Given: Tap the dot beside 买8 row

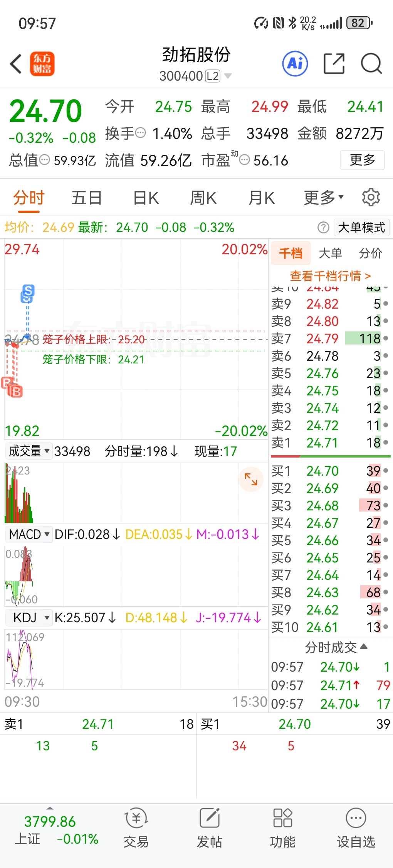Looking at the screenshot, I should coord(386,592).
